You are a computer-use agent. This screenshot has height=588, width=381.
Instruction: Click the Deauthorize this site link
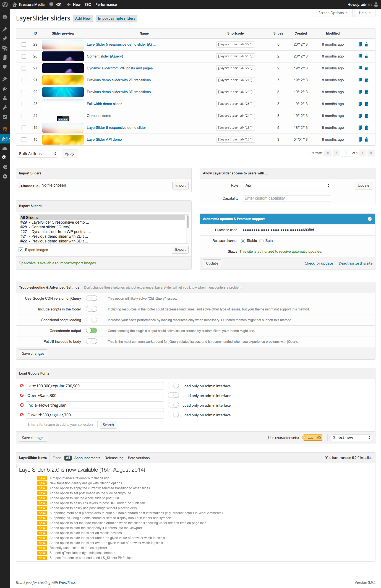click(355, 263)
